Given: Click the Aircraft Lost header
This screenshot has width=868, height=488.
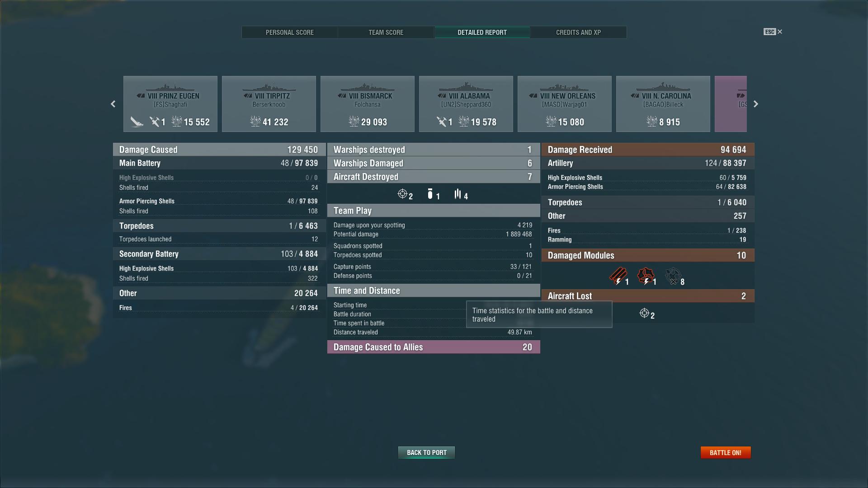Looking at the screenshot, I should tap(648, 296).
